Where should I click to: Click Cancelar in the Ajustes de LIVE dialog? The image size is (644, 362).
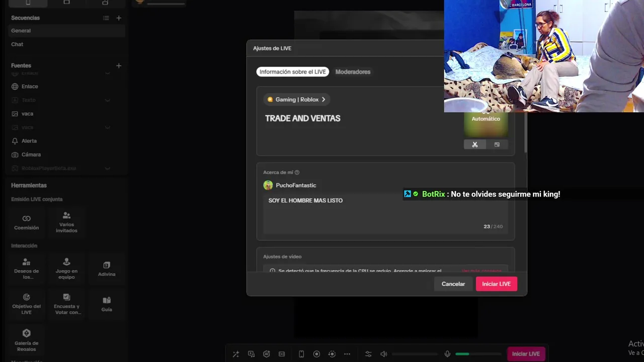pos(453,284)
